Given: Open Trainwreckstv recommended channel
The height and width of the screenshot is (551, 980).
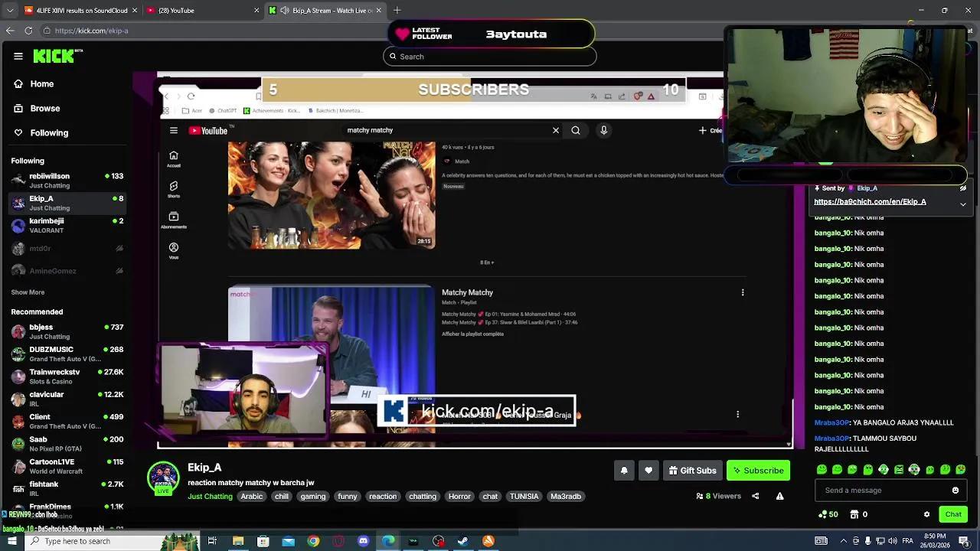Looking at the screenshot, I should (x=67, y=377).
